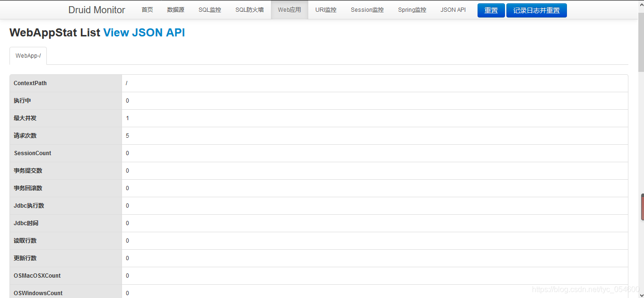Click the 重置 button
The height and width of the screenshot is (298, 644).
pyautogui.click(x=491, y=10)
